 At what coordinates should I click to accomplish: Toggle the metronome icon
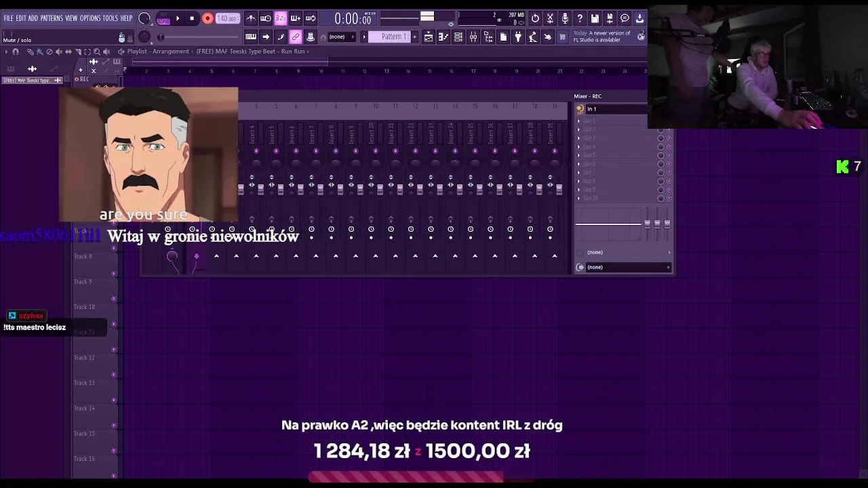click(251, 18)
